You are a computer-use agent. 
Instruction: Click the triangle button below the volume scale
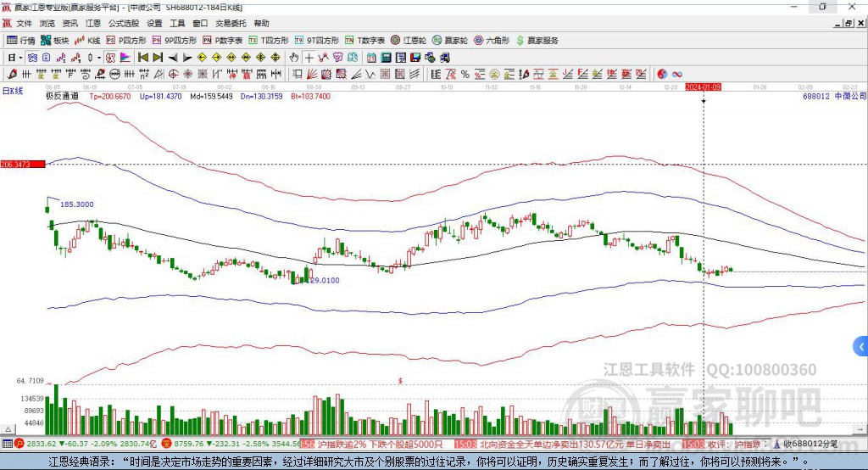coord(8,429)
